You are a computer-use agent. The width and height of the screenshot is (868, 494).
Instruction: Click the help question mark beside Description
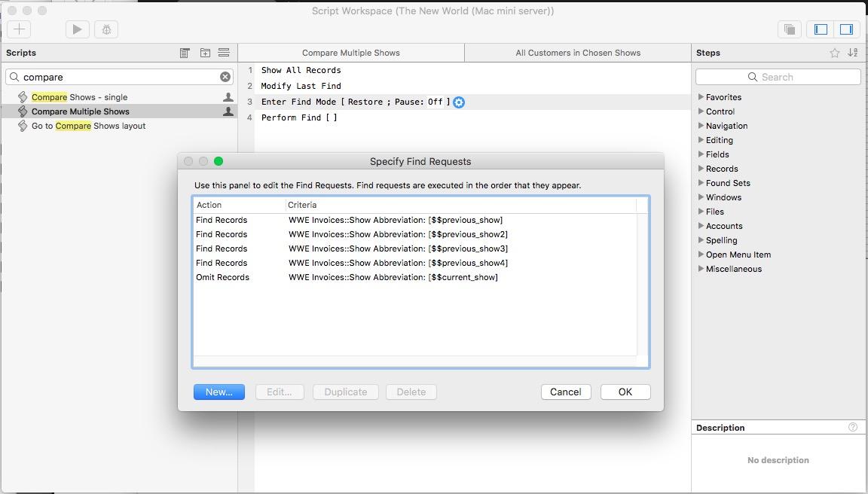853,427
